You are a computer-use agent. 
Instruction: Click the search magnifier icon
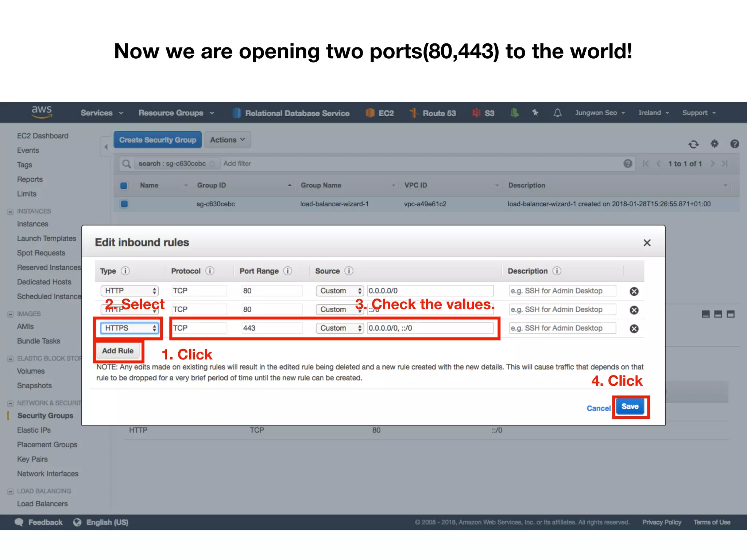[x=126, y=164]
